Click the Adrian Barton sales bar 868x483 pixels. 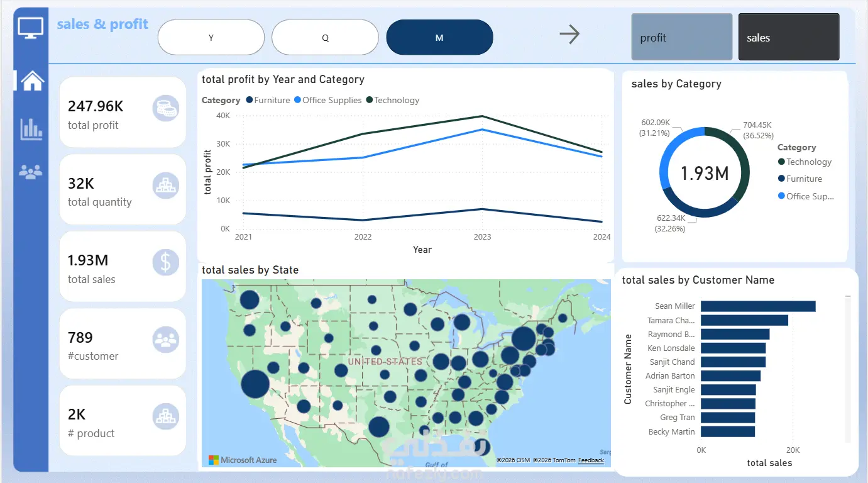coord(731,375)
